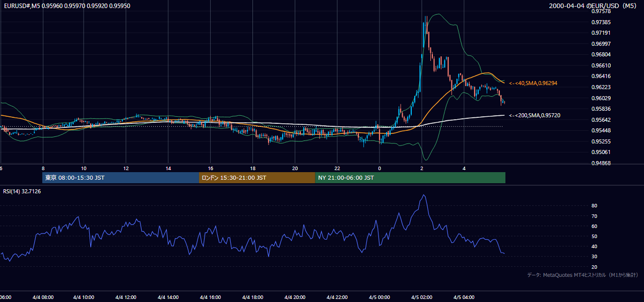Click the 4/5 00:00 date axis label
Image resolution: width=644 pixels, height=302 pixels.
click(x=379, y=297)
